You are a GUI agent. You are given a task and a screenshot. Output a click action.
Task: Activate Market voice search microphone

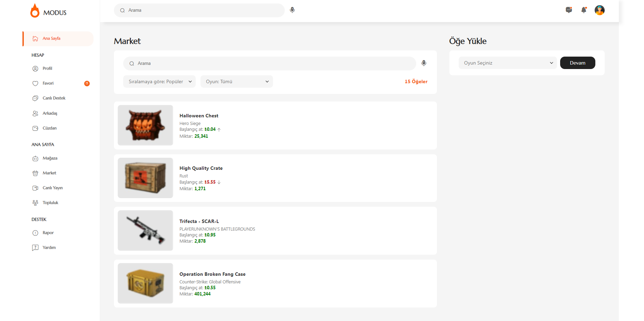[424, 63]
